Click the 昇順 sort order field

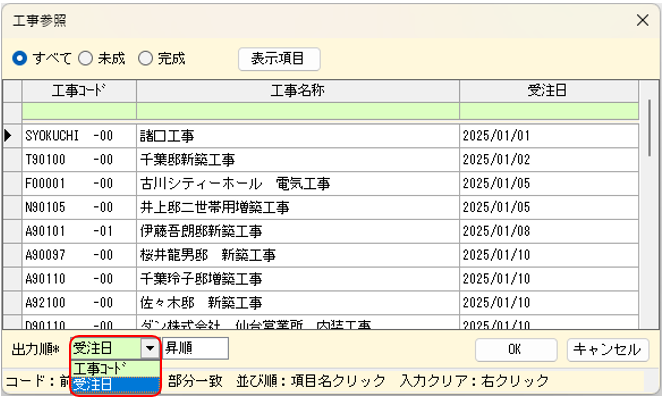[x=195, y=349]
